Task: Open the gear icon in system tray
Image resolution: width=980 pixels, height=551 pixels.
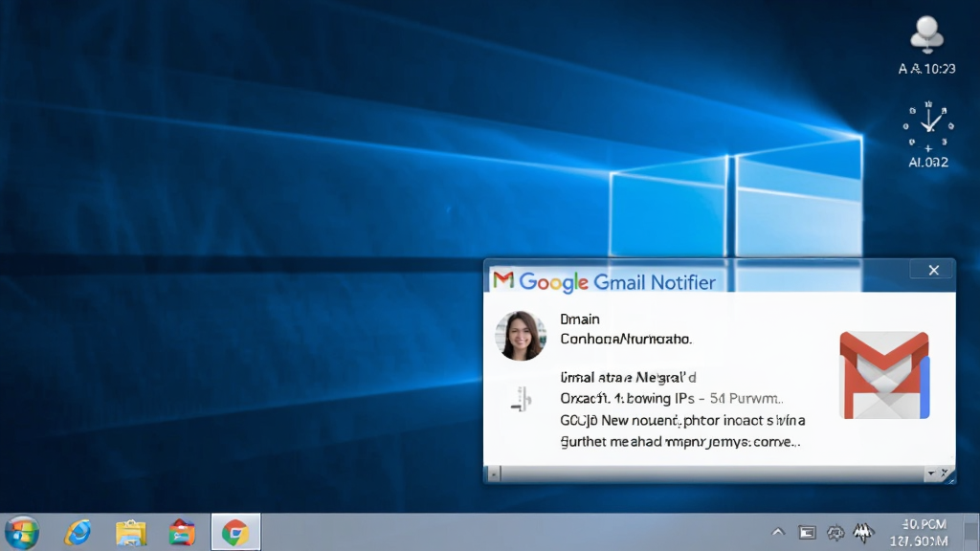Action: coord(835,533)
